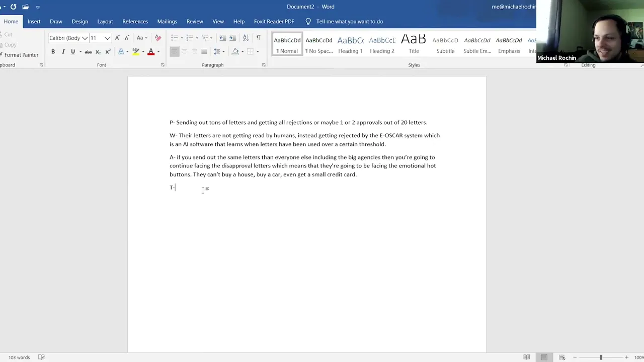The height and width of the screenshot is (362, 644).
Task: Open Customize Quick Access Toolbar dropdown
Action: click(38, 7)
